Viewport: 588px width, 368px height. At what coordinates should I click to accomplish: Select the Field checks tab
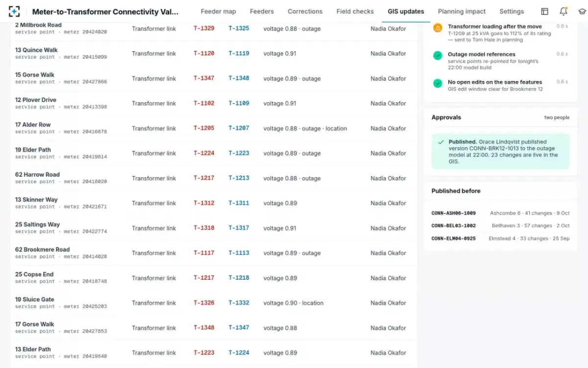pos(355,11)
